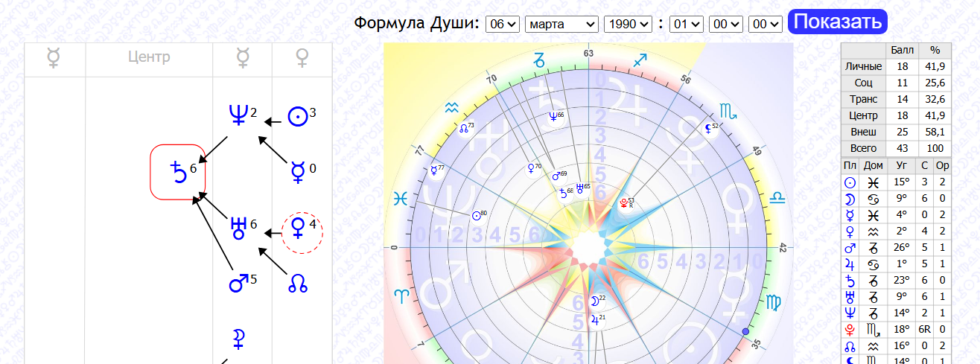The image size is (980, 364).
Task: Click the Показать button
Action: pos(838,22)
